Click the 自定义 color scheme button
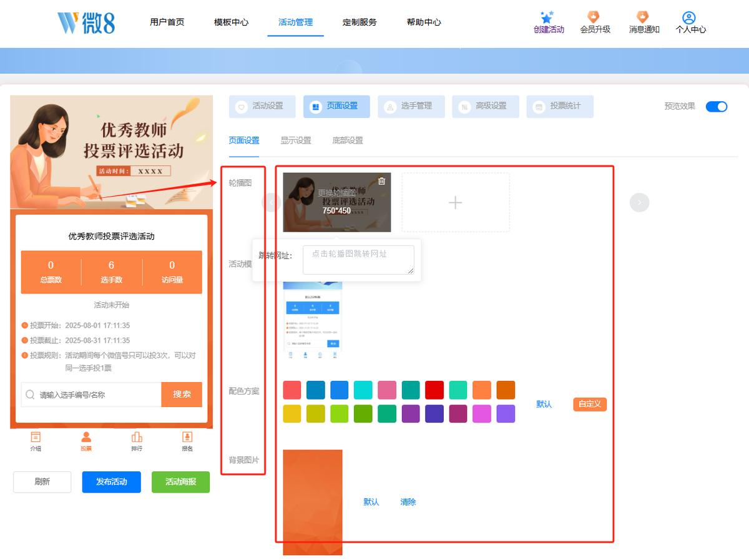Viewport: 749px width, 560px height. 590,404
